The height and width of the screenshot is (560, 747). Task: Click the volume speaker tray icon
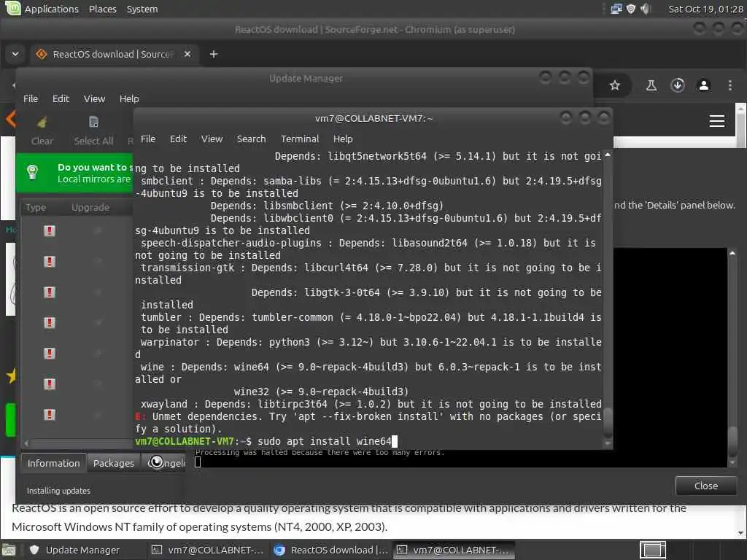coord(646,9)
